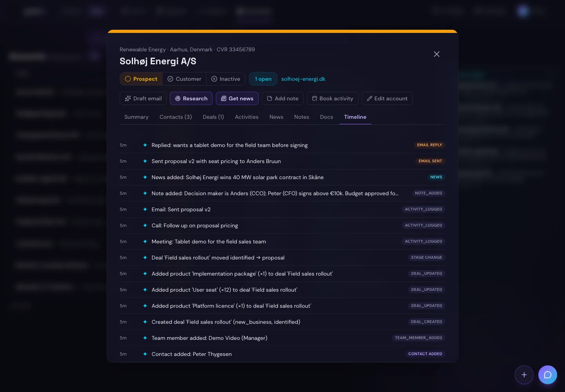
Task: Open the chat bubble button
Action: click(548, 375)
